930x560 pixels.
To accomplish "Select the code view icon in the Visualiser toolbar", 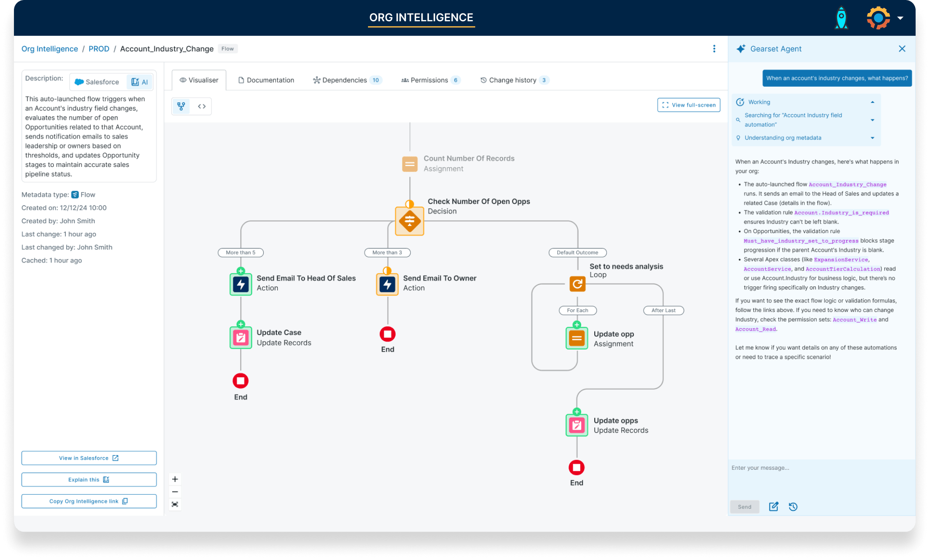I will click(201, 106).
